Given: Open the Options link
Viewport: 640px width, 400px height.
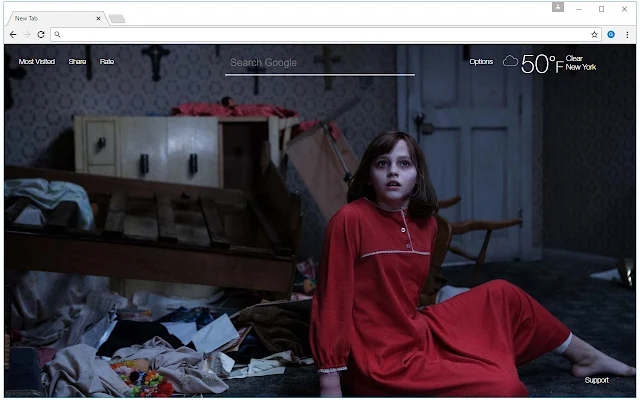Looking at the screenshot, I should 481,62.
